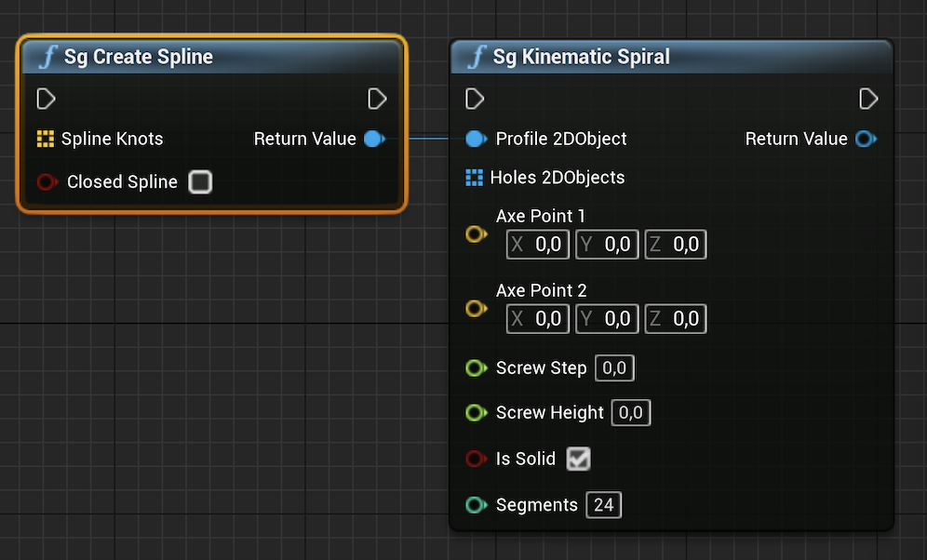Click the Screw Step float pin

477,368
